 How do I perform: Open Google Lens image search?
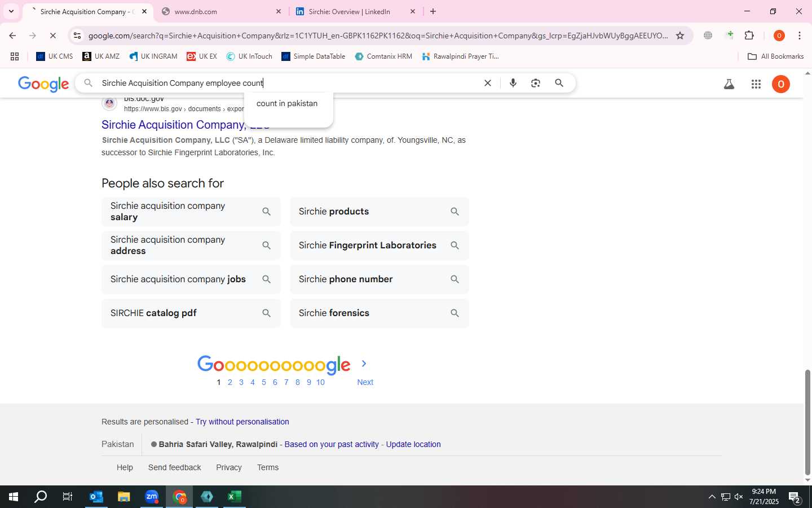click(x=536, y=83)
